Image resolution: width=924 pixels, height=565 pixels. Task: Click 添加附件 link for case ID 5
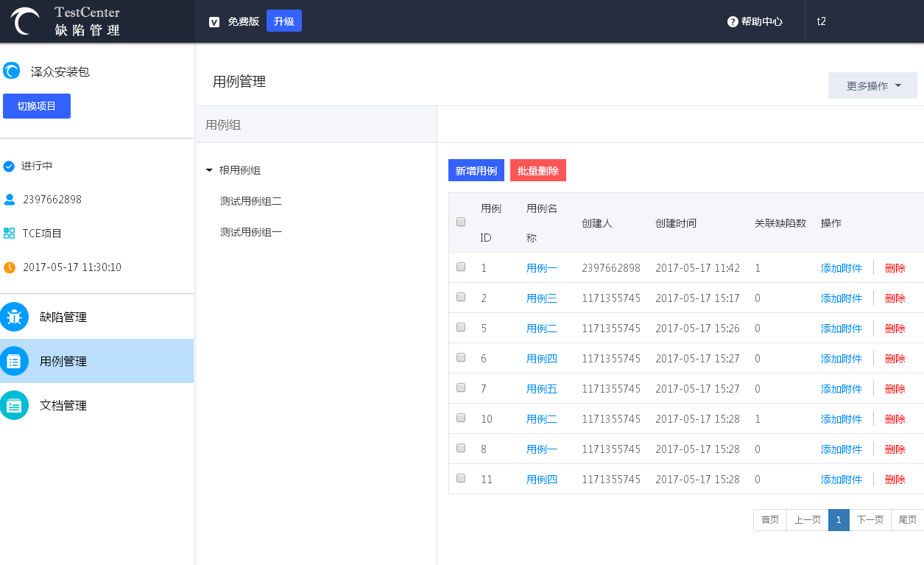(x=841, y=329)
